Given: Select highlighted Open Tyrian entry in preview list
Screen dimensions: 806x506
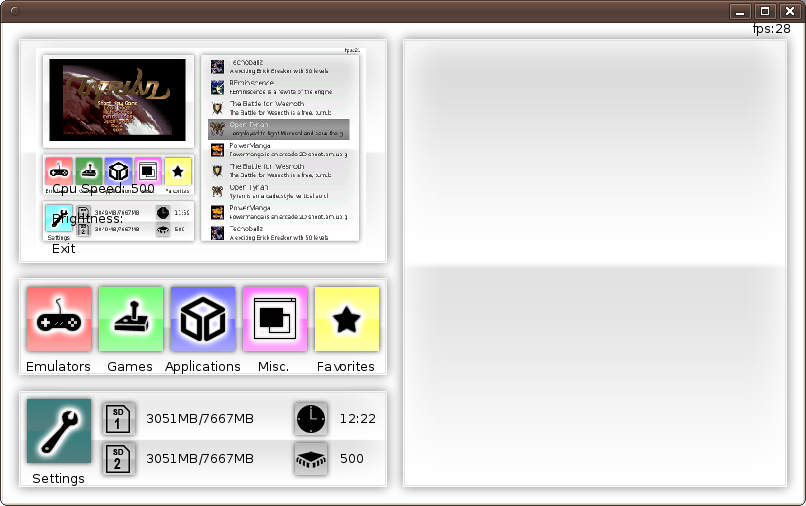Looking at the screenshot, I should 279,129.
